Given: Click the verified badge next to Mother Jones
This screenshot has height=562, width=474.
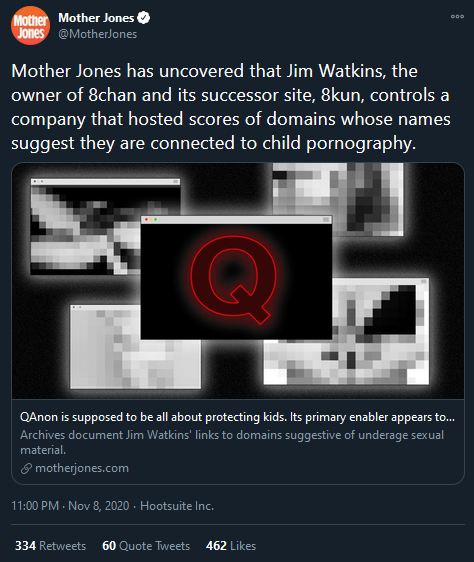Looking at the screenshot, I should coord(144,18).
